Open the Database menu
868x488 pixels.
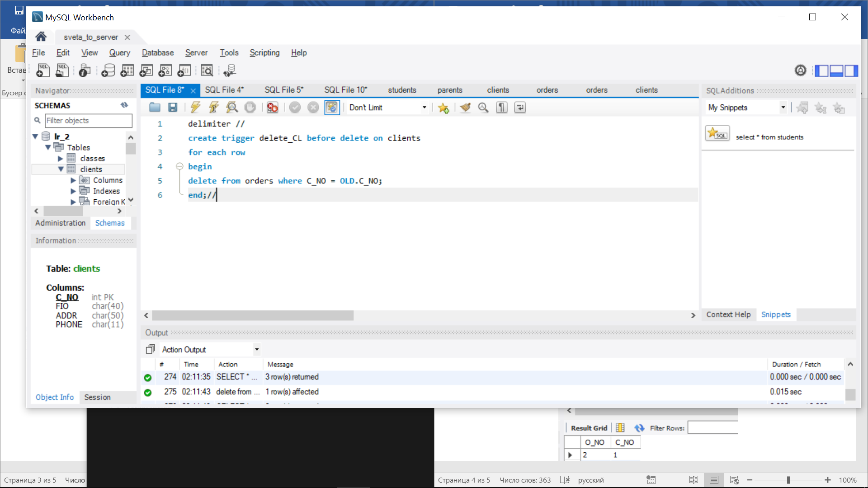coord(158,52)
